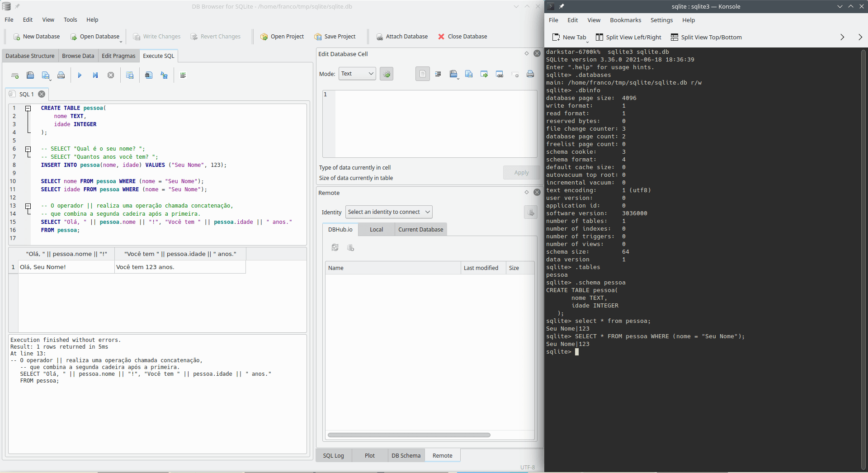Viewport: 868px width, 473px height.
Task: Click indent/format text icon in cell editor
Action: (x=438, y=74)
